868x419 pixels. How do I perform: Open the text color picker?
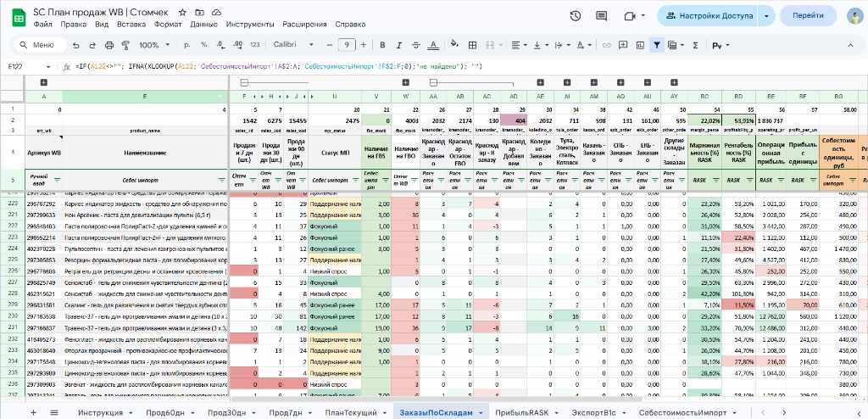tap(435, 45)
